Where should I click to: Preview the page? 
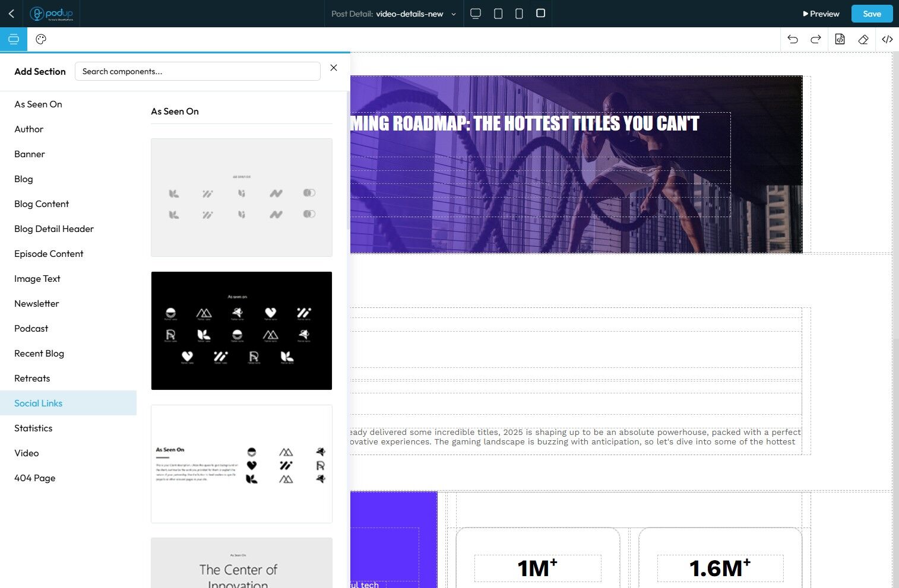(x=821, y=14)
